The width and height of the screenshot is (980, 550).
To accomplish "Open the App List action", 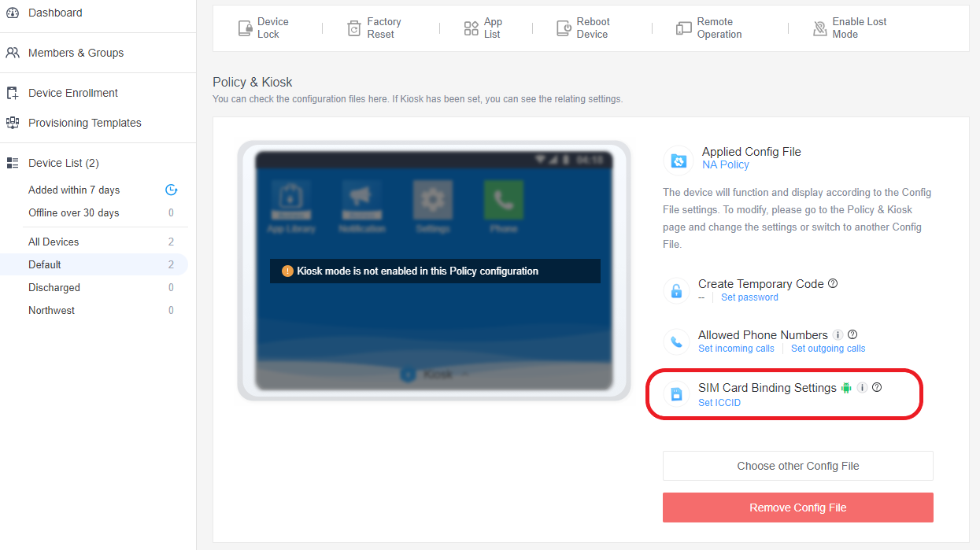I will (483, 28).
